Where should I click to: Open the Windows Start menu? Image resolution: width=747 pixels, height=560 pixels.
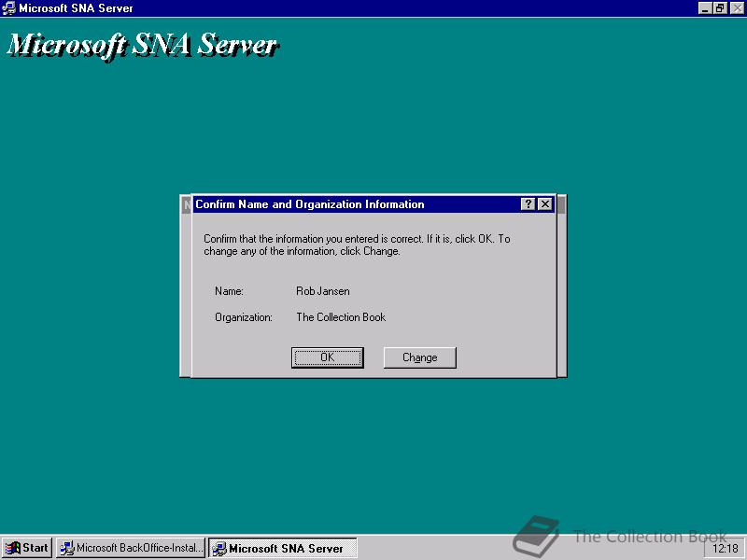pyautogui.click(x=27, y=548)
